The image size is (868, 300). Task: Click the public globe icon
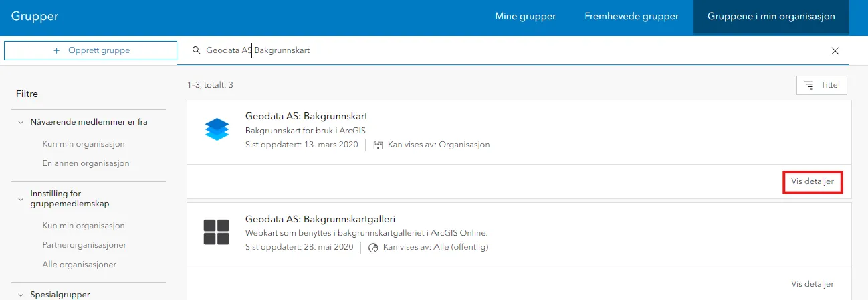[373, 248]
